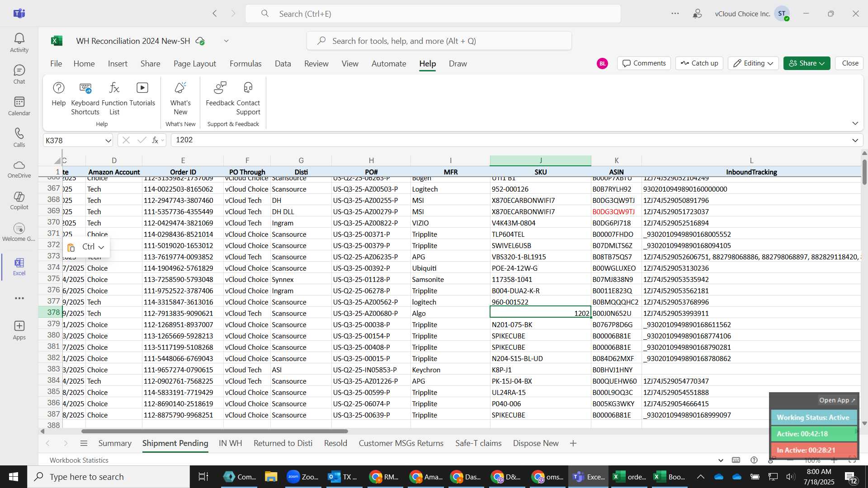The height and width of the screenshot is (488, 868).
Task: Expand file name options chevron
Action: pos(226,41)
